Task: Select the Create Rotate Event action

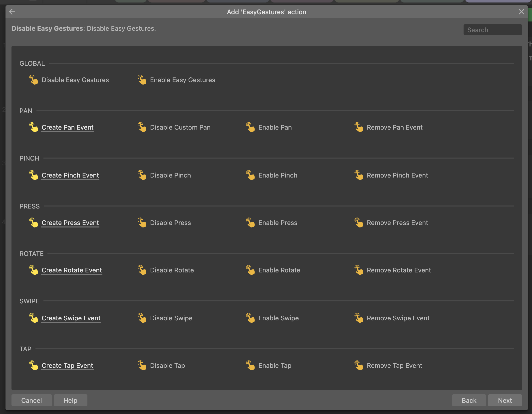Action: pyautogui.click(x=72, y=270)
